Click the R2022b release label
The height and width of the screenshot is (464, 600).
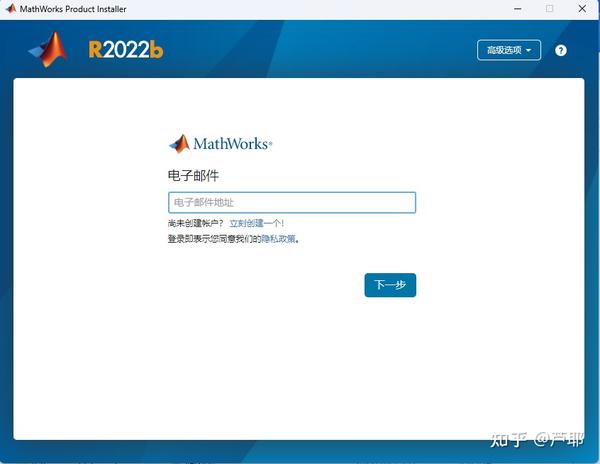click(x=126, y=50)
